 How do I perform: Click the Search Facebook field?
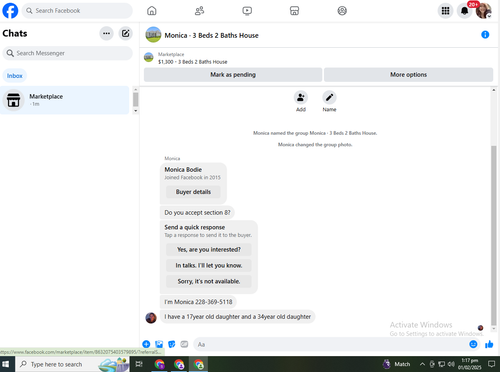tap(77, 11)
